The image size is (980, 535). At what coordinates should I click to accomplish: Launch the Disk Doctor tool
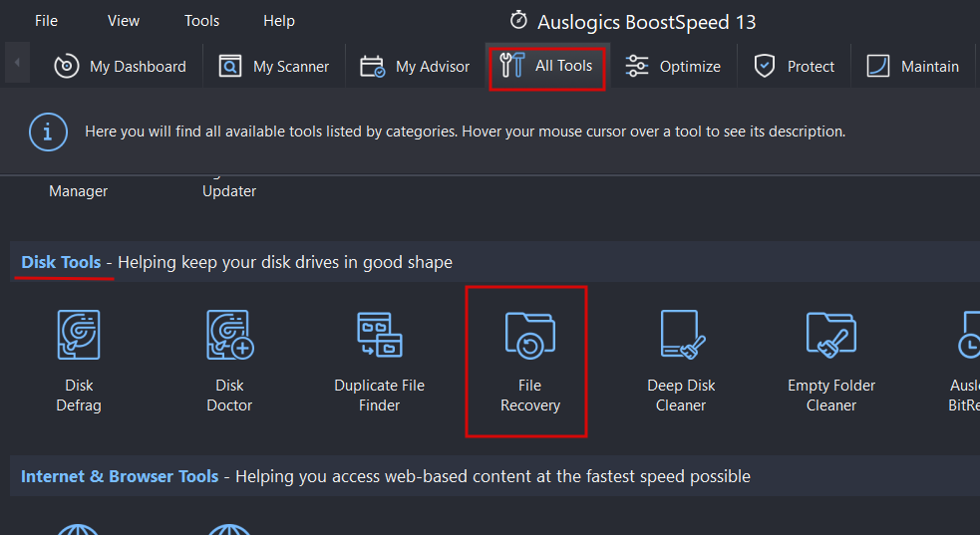pos(229,361)
